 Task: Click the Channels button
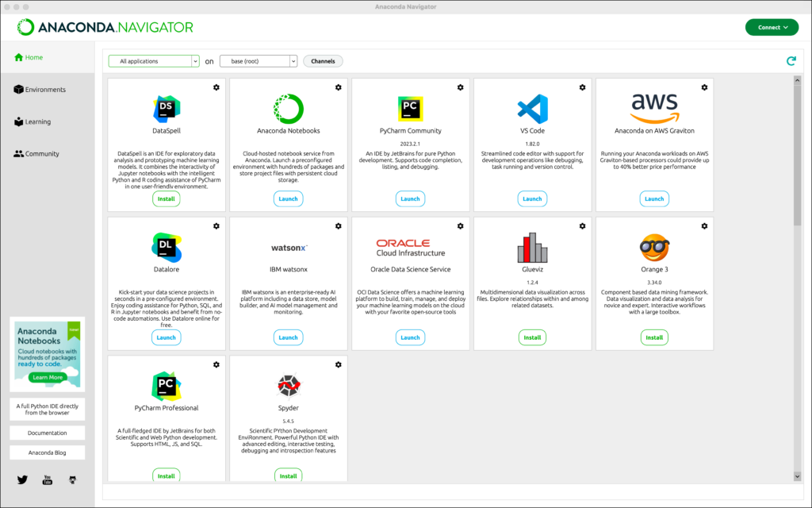(x=324, y=61)
